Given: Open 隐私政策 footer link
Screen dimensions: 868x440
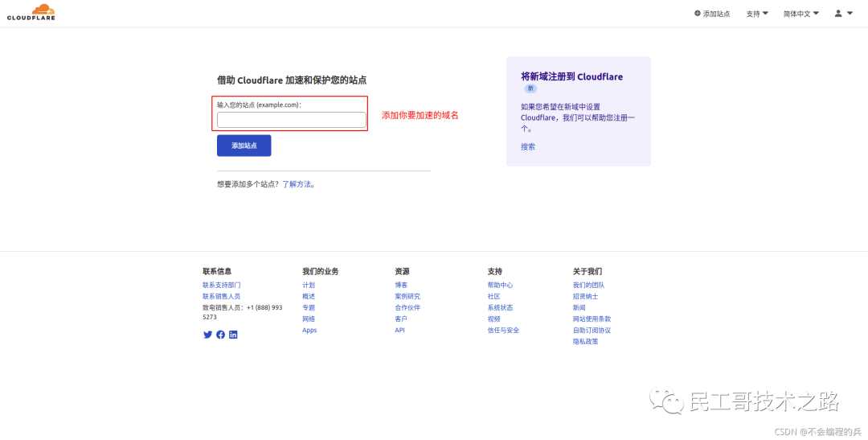Looking at the screenshot, I should tap(585, 341).
